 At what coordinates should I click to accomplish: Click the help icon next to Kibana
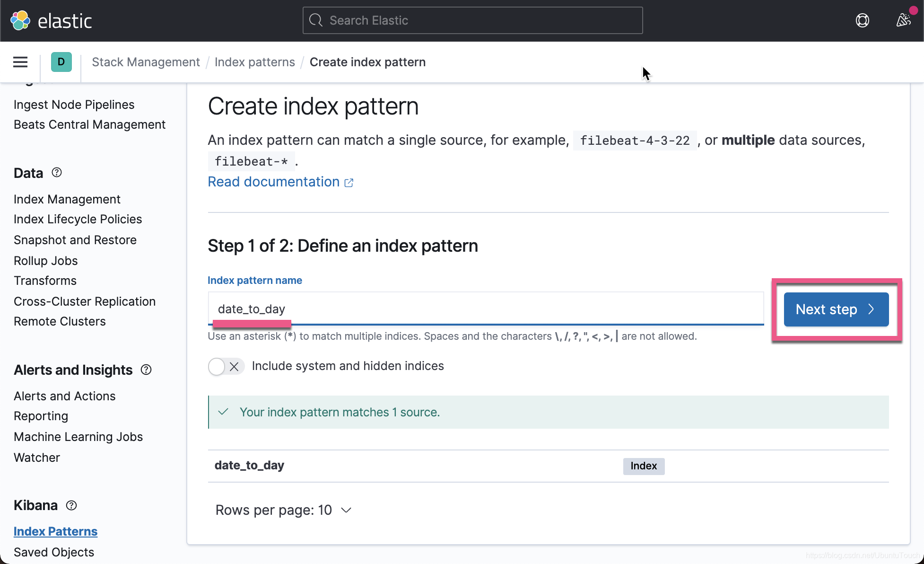(71, 505)
